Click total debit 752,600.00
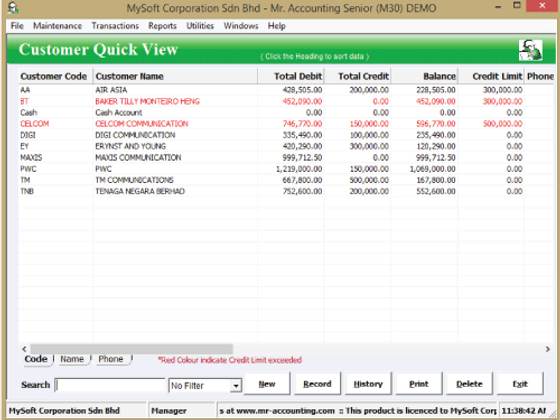This screenshot has height=420, width=560. 302,191
